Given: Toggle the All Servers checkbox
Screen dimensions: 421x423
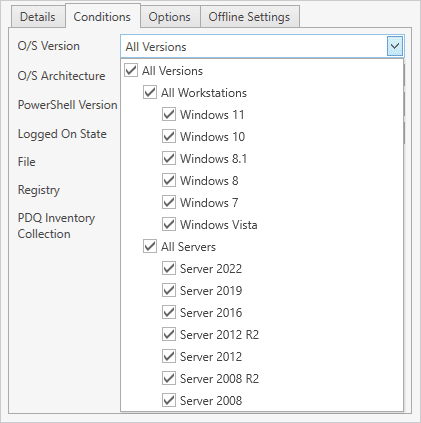Looking at the screenshot, I should pos(150,246).
